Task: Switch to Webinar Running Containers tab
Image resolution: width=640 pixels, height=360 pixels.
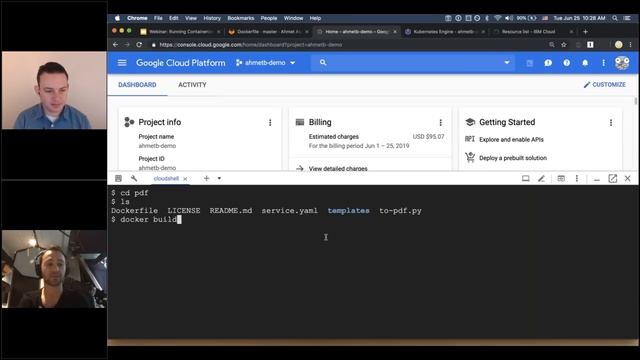Action: click(x=180, y=31)
